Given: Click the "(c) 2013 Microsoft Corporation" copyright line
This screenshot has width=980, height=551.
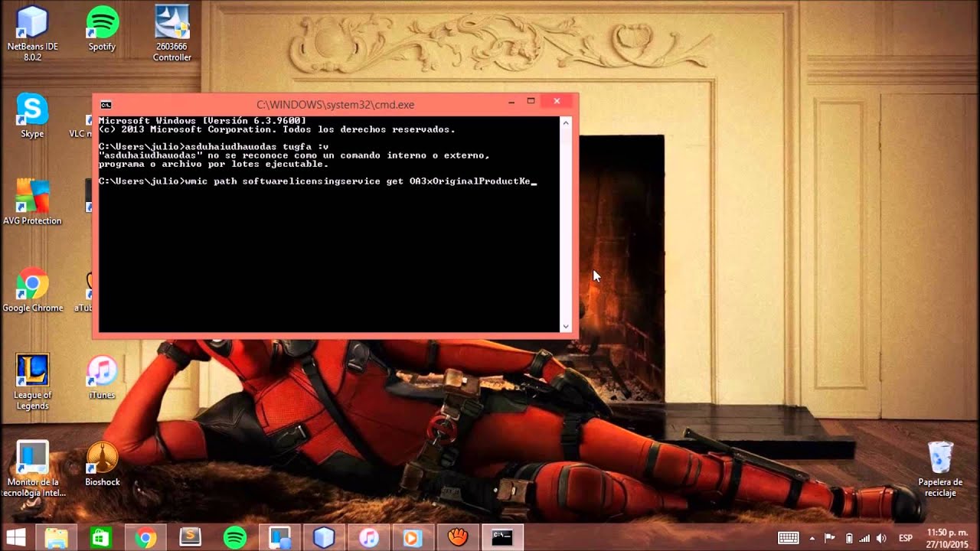Looking at the screenshot, I should click(277, 130).
